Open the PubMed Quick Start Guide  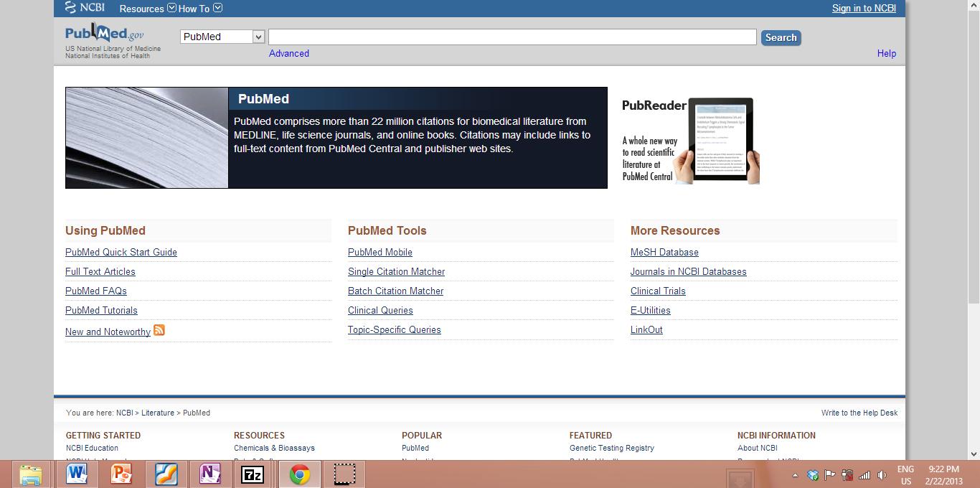pyautogui.click(x=121, y=252)
